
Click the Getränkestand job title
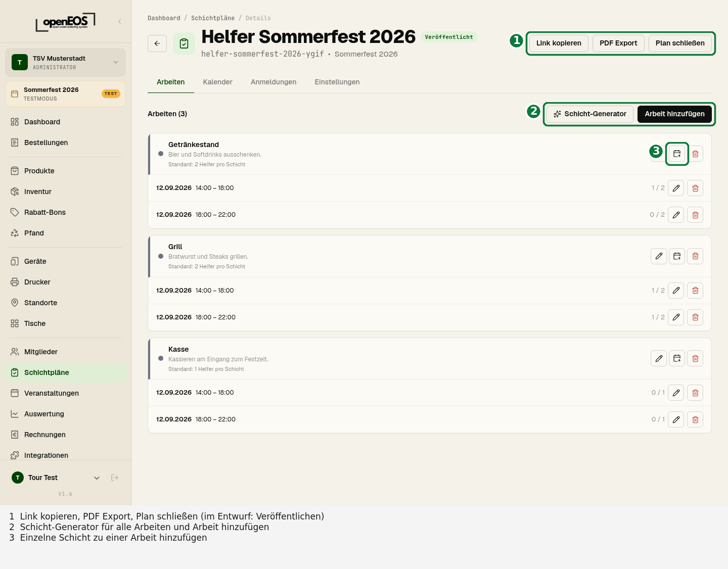(194, 145)
